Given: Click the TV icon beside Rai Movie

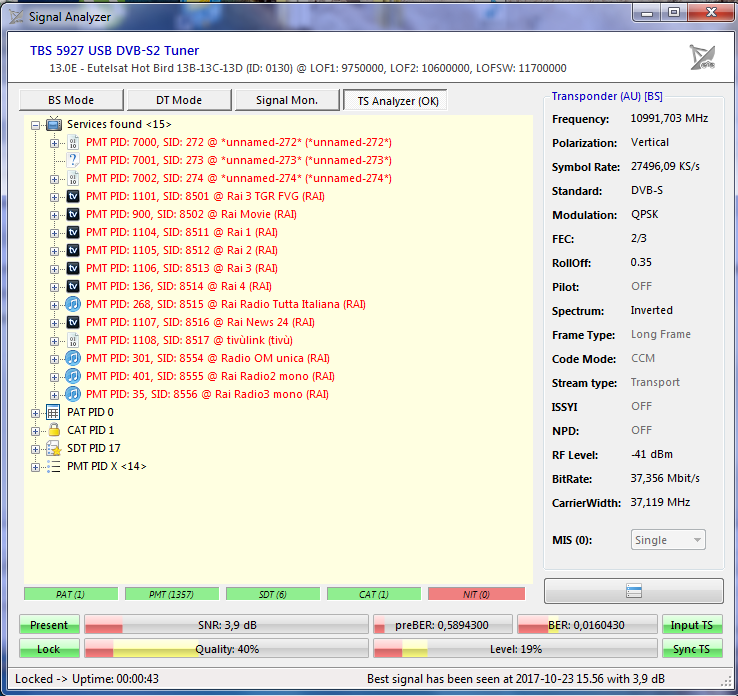Looking at the screenshot, I should [x=73, y=214].
